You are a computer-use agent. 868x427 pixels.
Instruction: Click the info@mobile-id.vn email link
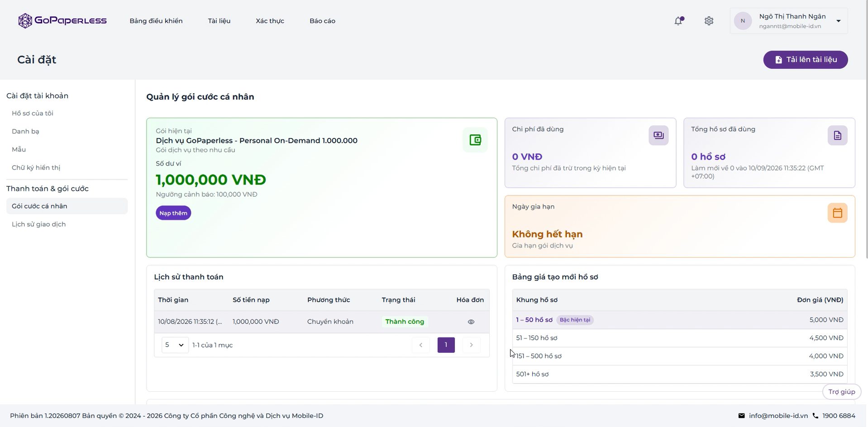click(x=778, y=416)
